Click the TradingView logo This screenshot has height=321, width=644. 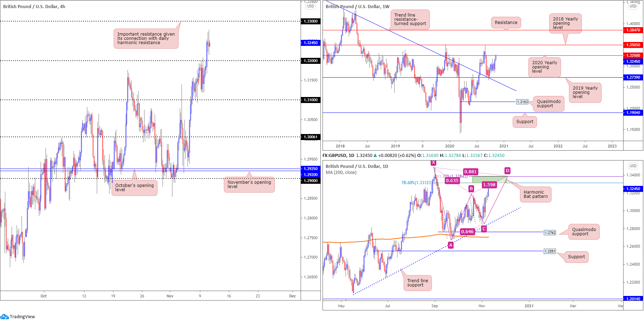point(18,316)
